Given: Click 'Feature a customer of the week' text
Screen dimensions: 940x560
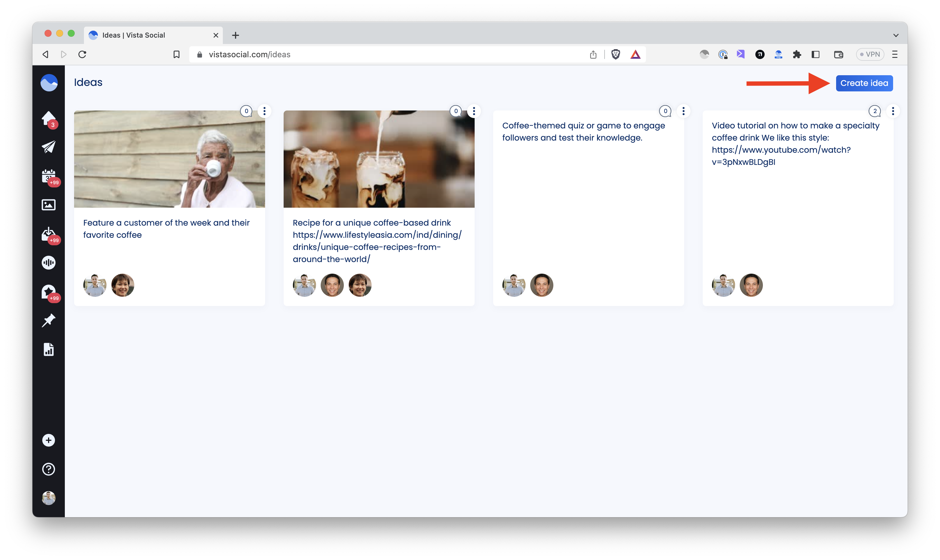Looking at the screenshot, I should (x=166, y=229).
